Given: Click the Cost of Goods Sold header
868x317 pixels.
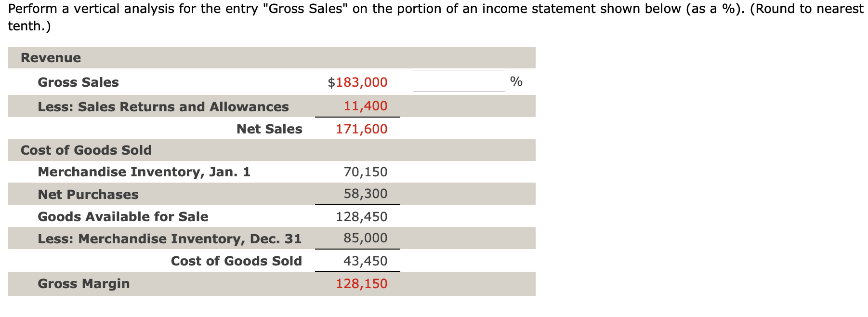Looking at the screenshot, I should (85, 150).
